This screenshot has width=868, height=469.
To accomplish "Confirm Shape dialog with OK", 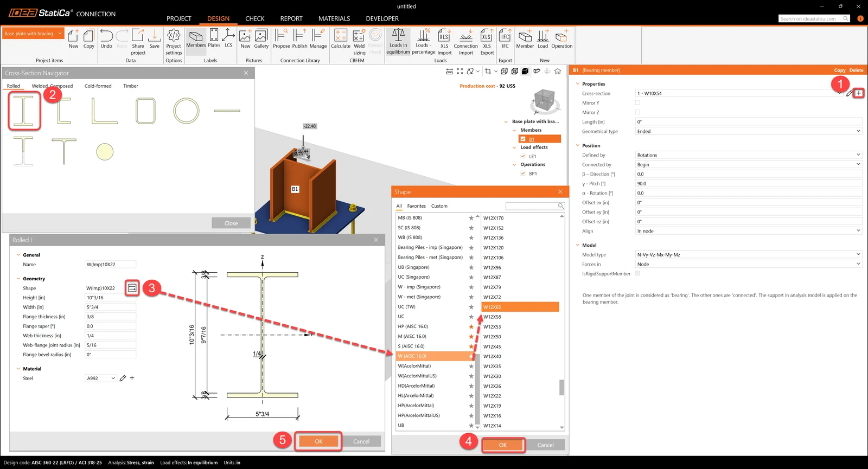I will (503, 445).
